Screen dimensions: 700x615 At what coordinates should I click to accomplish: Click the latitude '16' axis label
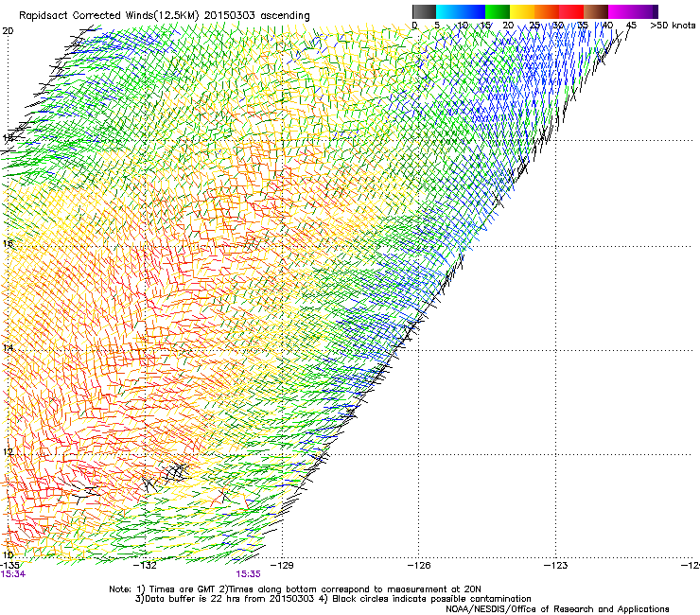tap(8, 243)
